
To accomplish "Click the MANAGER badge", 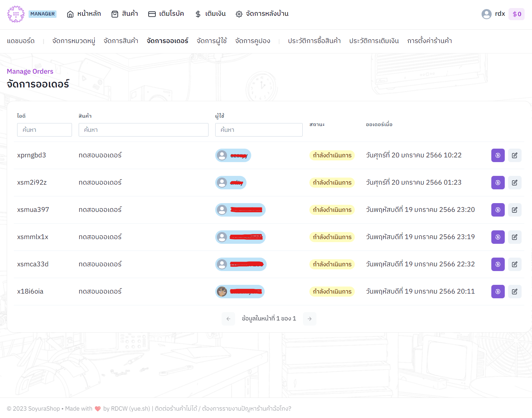I will pos(42,14).
